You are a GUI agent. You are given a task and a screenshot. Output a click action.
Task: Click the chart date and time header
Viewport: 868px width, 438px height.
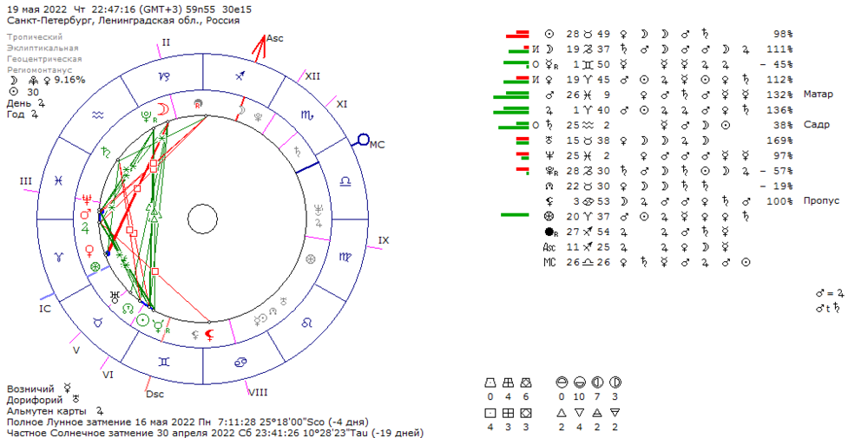coord(129,10)
